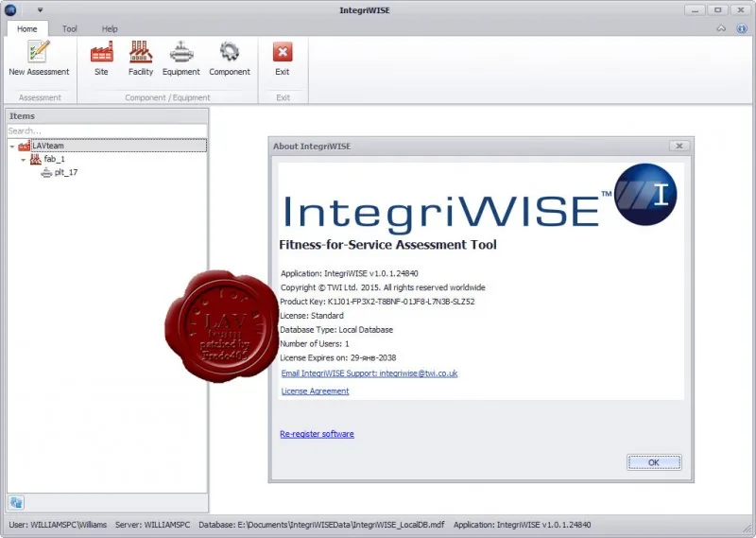The width and height of the screenshot is (756, 538).
Task: Collapse the fab_1 tree node
Action: pos(23,160)
